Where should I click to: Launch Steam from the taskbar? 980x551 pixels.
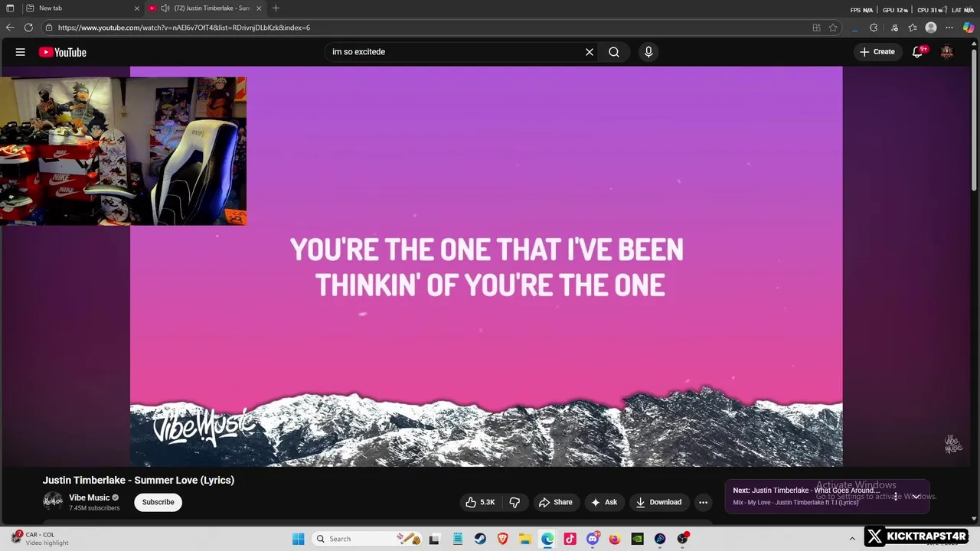point(480,539)
